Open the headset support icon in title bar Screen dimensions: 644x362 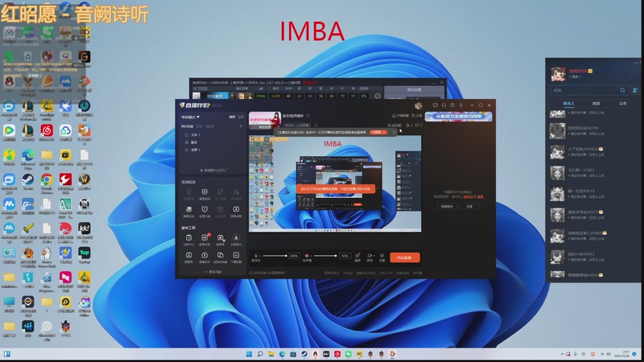coord(444,105)
